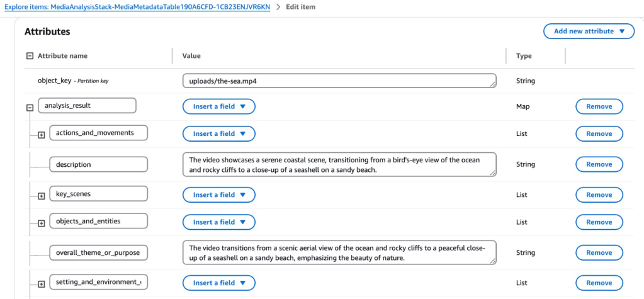Click the resize handle of description text area
The image size is (644, 299).
(x=492, y=172)
